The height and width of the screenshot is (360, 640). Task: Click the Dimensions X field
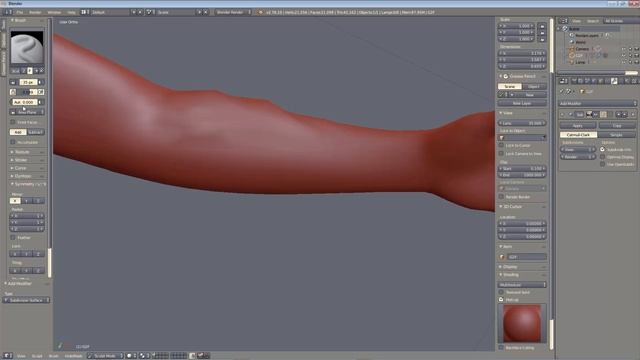coord(522,53)
